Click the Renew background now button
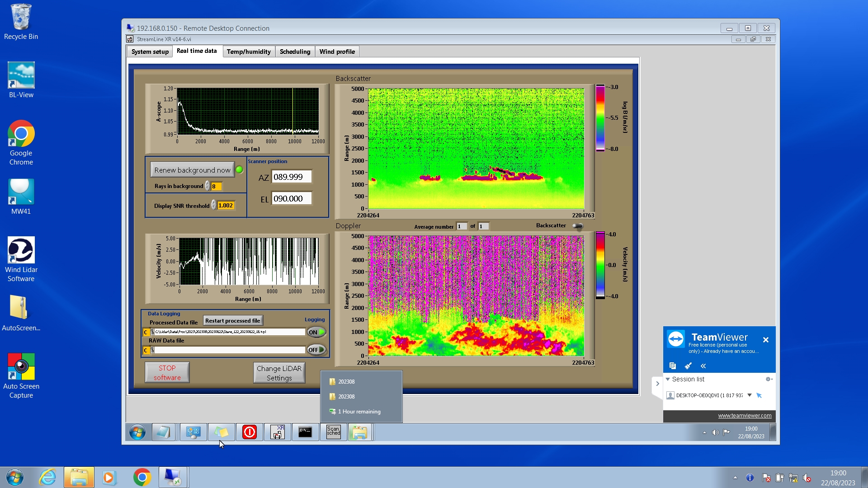This screenshot has width=868, height=488. 192,170
